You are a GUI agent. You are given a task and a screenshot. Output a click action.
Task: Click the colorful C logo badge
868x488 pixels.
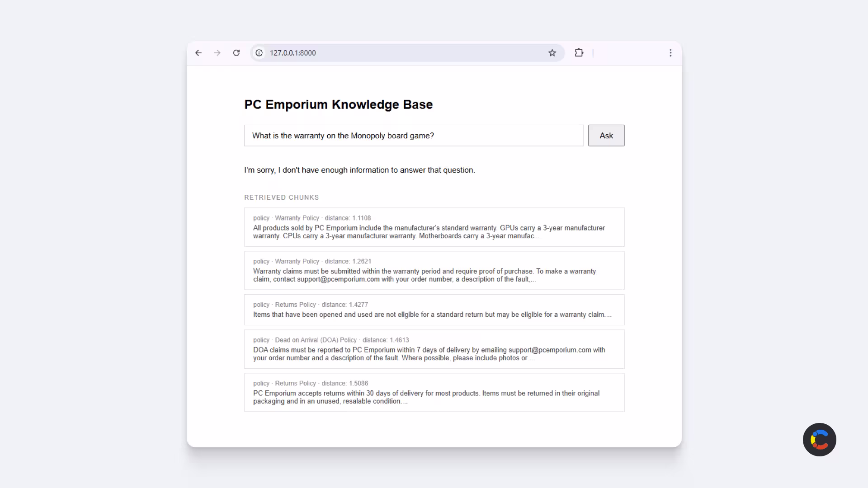(x=819, y=440)
